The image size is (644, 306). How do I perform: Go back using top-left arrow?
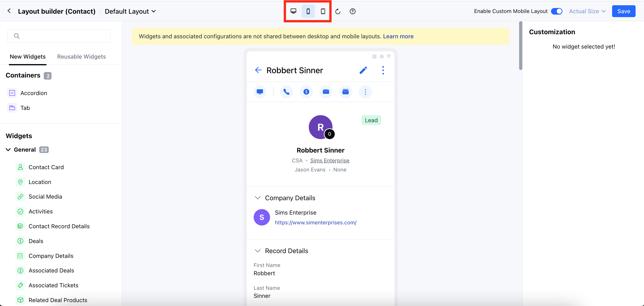coord(9,11)
